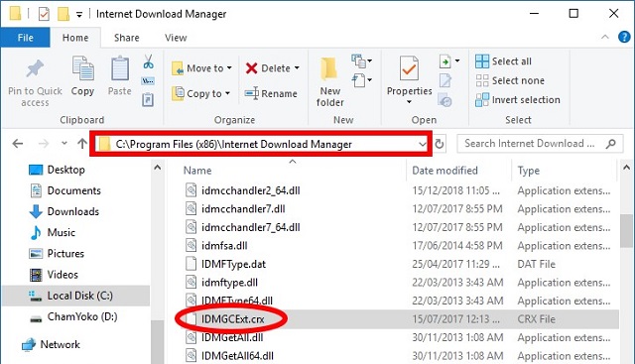Click the Quick Access properties checkmark icon
This screenshot has width=635, height=364.
click(44, 14)
